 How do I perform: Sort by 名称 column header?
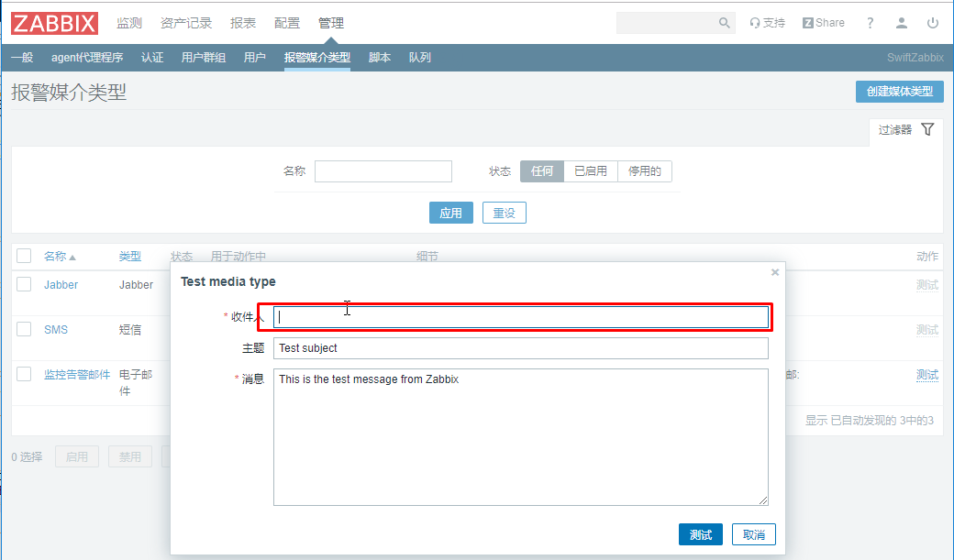click(59, 257)
